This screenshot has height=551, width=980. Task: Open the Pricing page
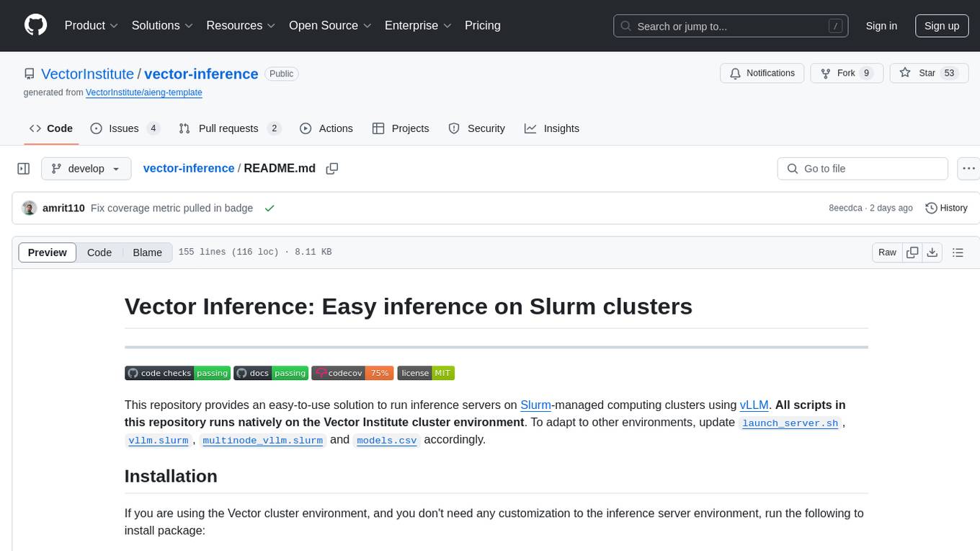pyautogui.click(x=483, y=25)
